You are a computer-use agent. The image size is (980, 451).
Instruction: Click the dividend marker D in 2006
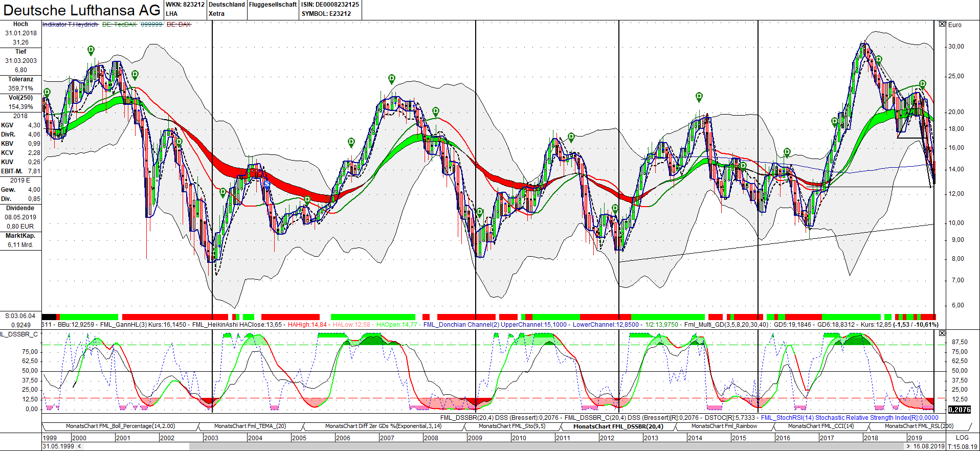(351, 142)
